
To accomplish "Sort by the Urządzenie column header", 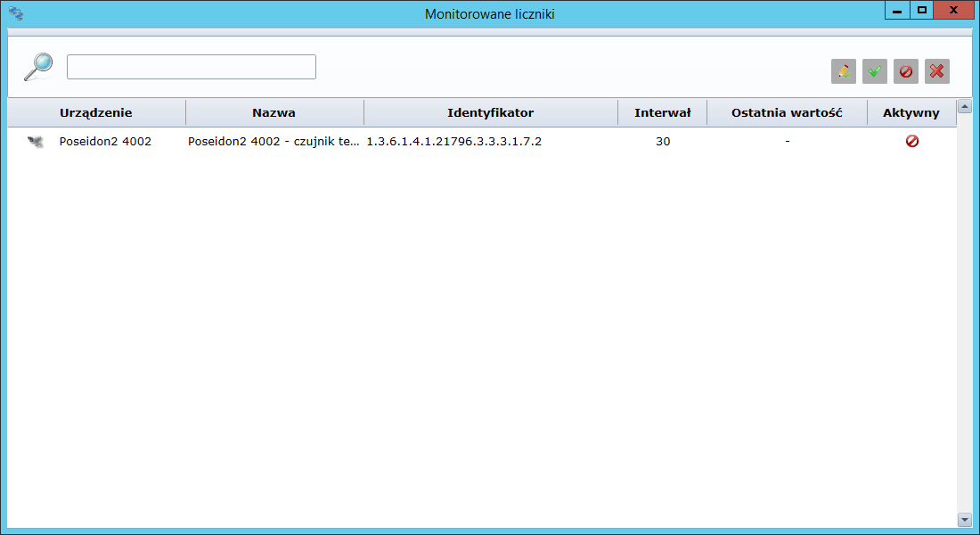I will click(96, 113).
